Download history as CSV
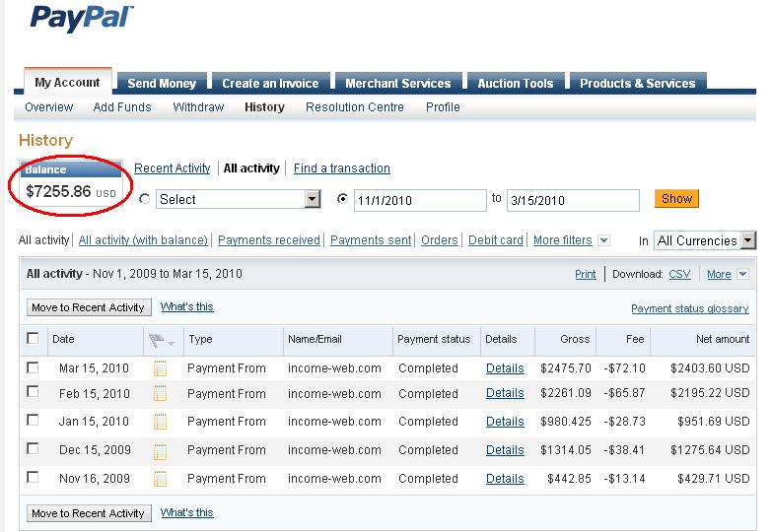The height and width of the screenshot is (532, 772). (679, 274)
